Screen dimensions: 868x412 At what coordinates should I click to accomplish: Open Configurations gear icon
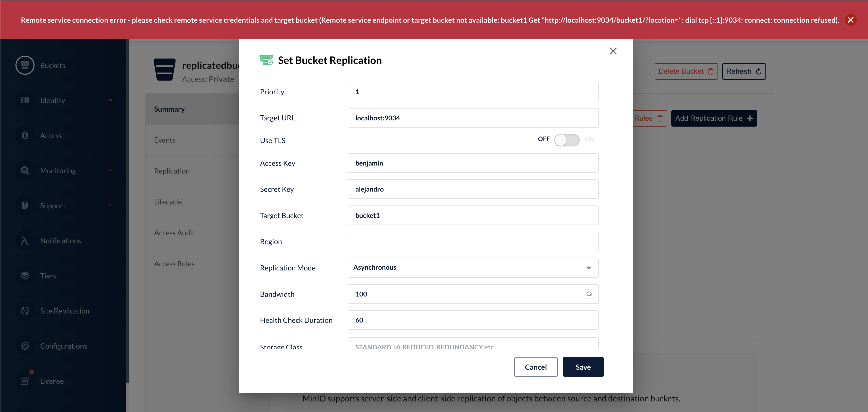coord(25,345)
